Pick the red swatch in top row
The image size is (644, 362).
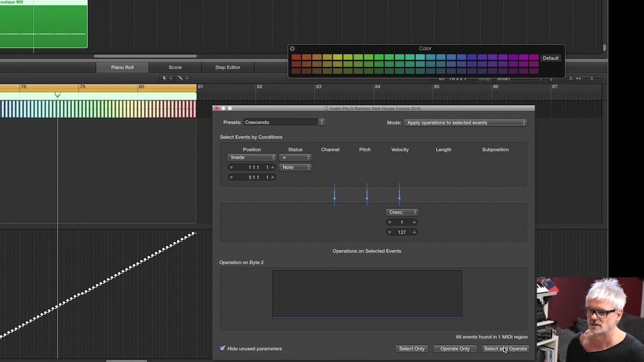point(296,57)
